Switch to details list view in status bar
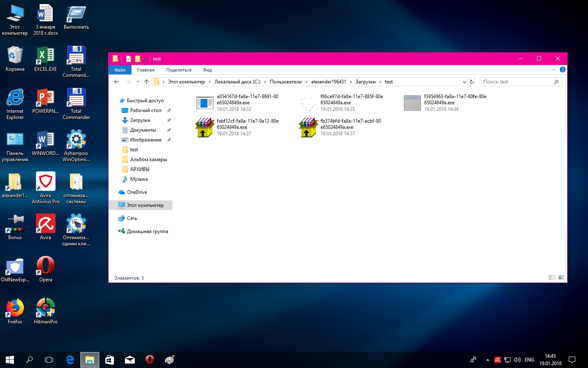588x368 pixels. 552,278
